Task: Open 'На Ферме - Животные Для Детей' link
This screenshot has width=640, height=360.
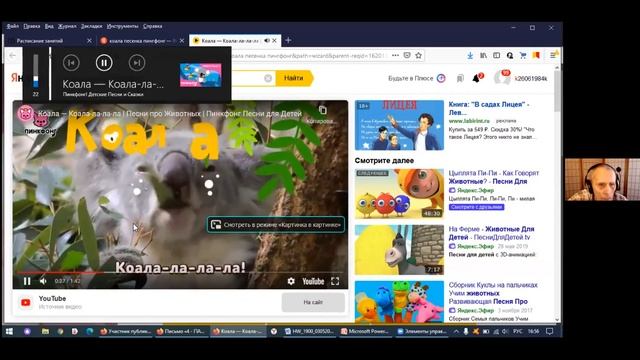Action: pyautogui.click(x=491, y=233)
